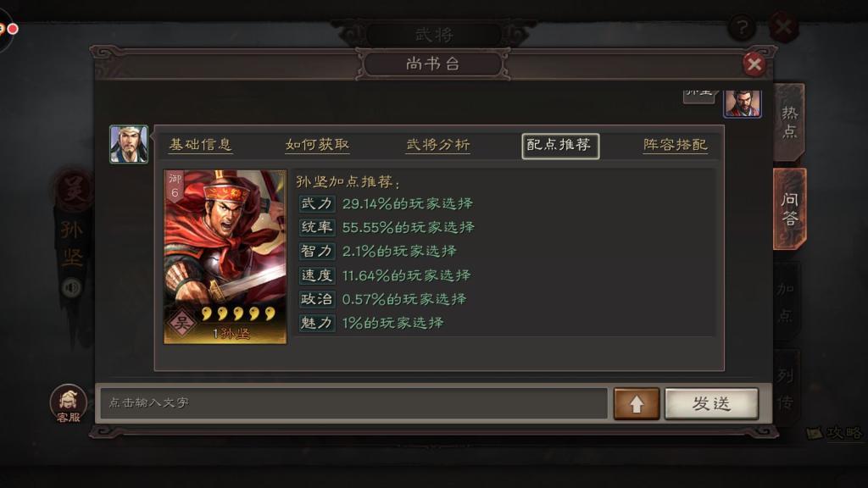The image size is (868, 488).
Task: Open the 阵容搭配 tab
Action: click(x=676, y=145)
